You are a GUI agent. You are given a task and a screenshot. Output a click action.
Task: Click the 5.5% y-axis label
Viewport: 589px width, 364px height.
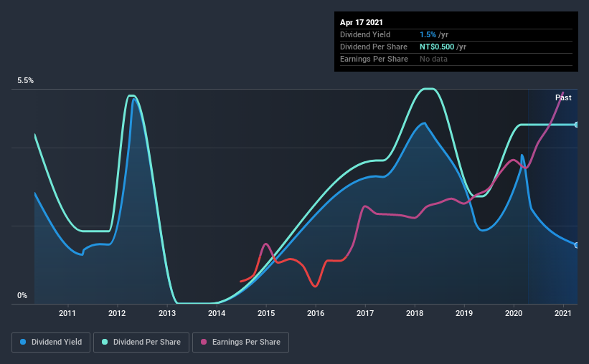click(26, 81)
